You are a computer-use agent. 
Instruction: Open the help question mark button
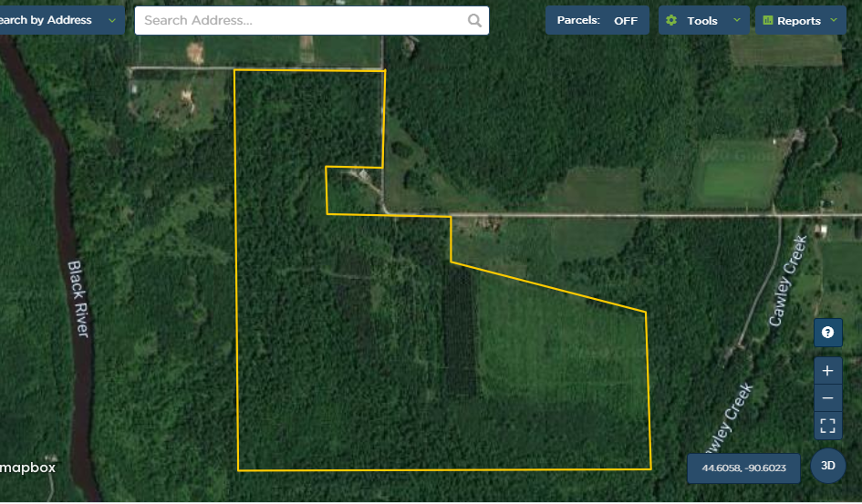pos(827,333)
